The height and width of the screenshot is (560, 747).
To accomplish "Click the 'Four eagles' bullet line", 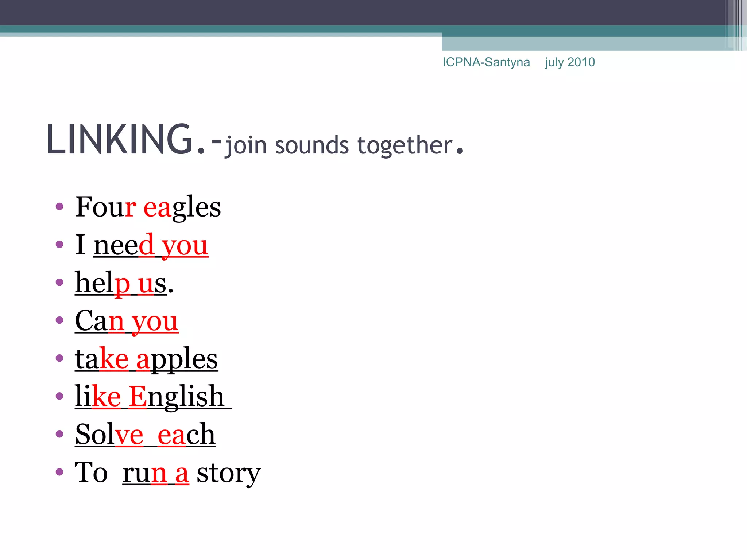I will point(148,207).
